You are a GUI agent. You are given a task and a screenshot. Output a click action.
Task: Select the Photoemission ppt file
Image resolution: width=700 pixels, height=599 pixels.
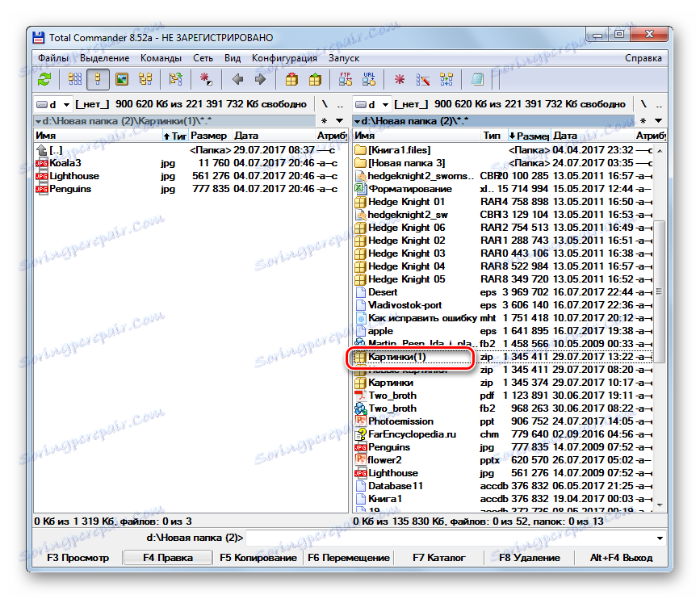pos(503,421)
